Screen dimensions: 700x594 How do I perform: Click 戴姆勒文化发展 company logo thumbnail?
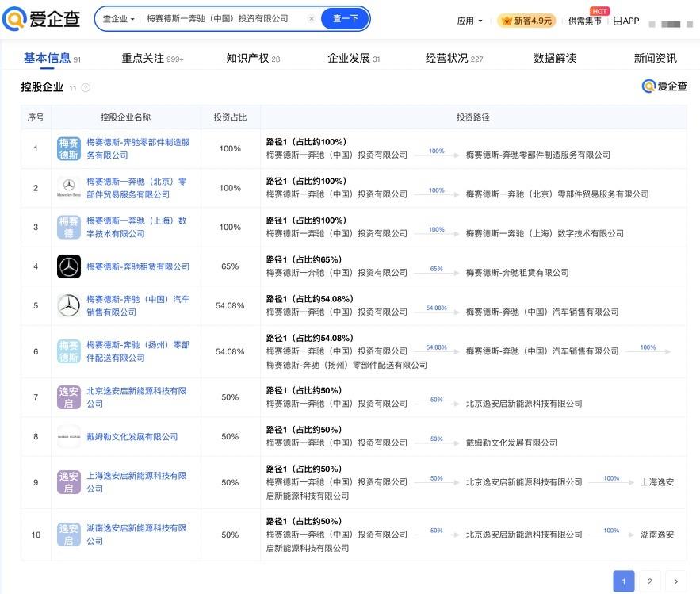tap(69, 436)
